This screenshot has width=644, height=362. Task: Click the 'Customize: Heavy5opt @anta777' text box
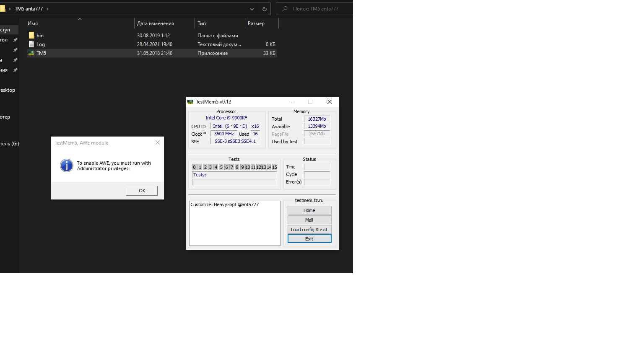coord(235,223)
